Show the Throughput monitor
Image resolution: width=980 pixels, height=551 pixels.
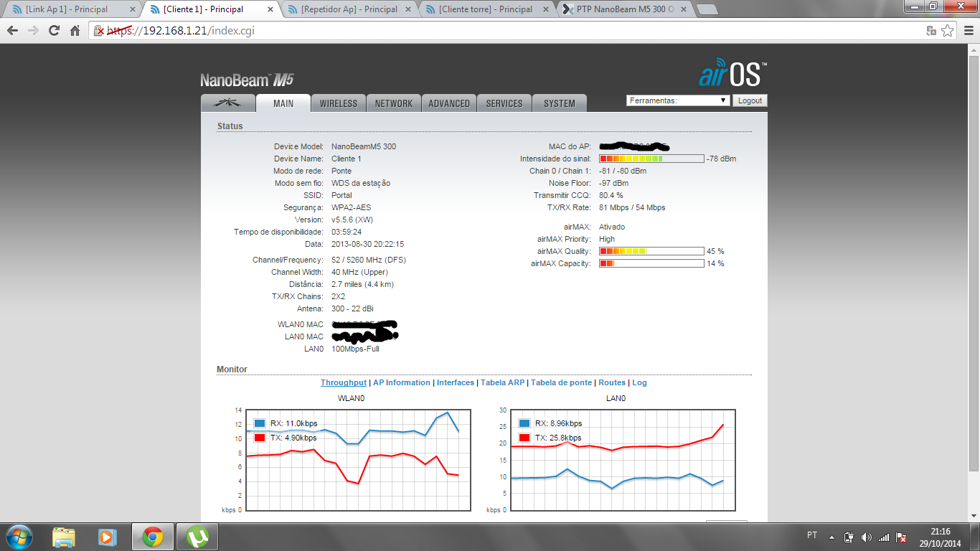[343, 382]
